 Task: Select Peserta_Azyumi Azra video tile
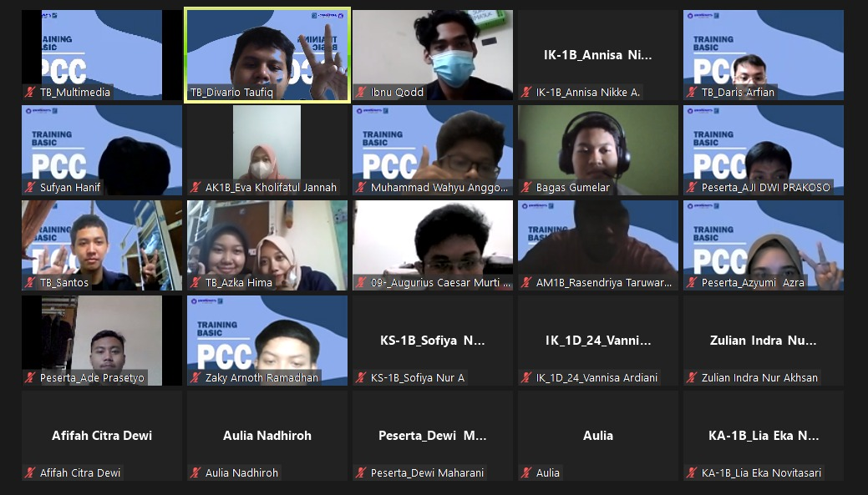click(764, 245)
